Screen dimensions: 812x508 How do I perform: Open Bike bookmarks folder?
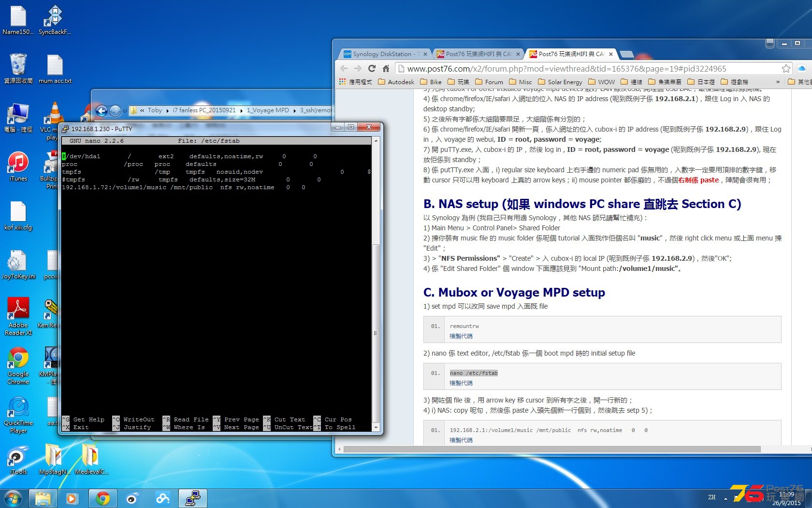tap(431, 82)
